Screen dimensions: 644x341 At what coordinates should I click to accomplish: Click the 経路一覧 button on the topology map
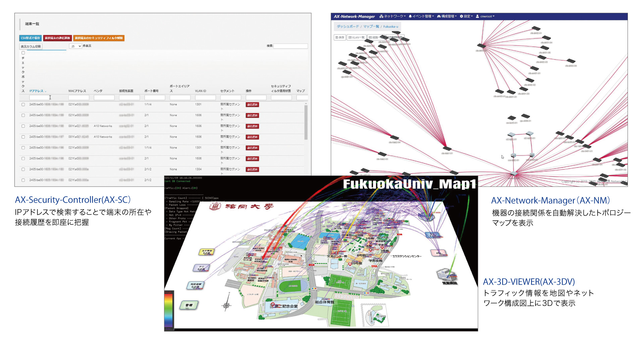pyautogui.click(x=376, y=37)
